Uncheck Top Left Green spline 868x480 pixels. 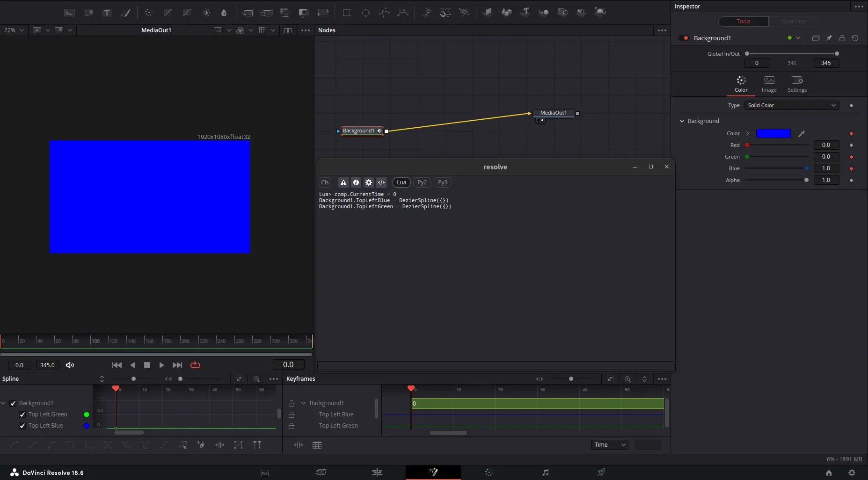click(x=22, y=415)
